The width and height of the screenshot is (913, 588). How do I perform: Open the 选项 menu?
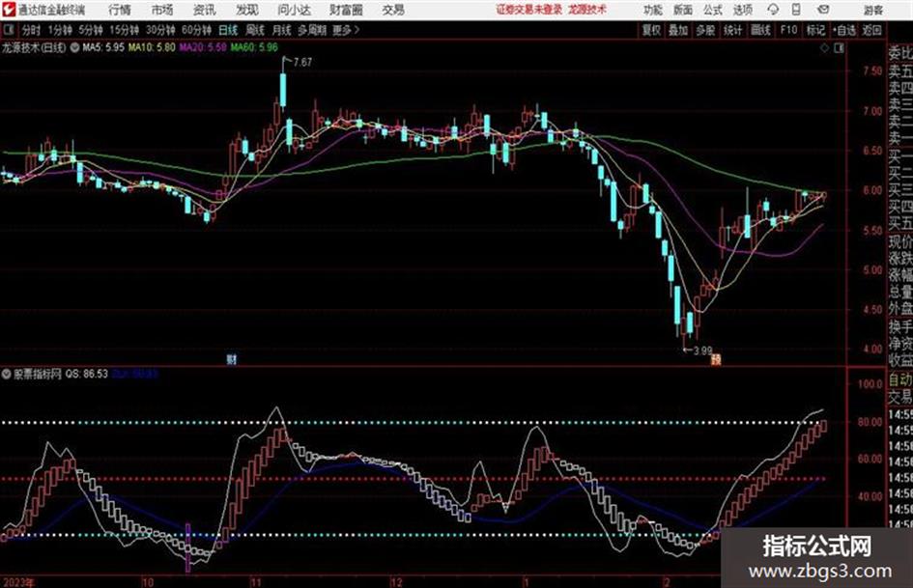coord(743,10)
